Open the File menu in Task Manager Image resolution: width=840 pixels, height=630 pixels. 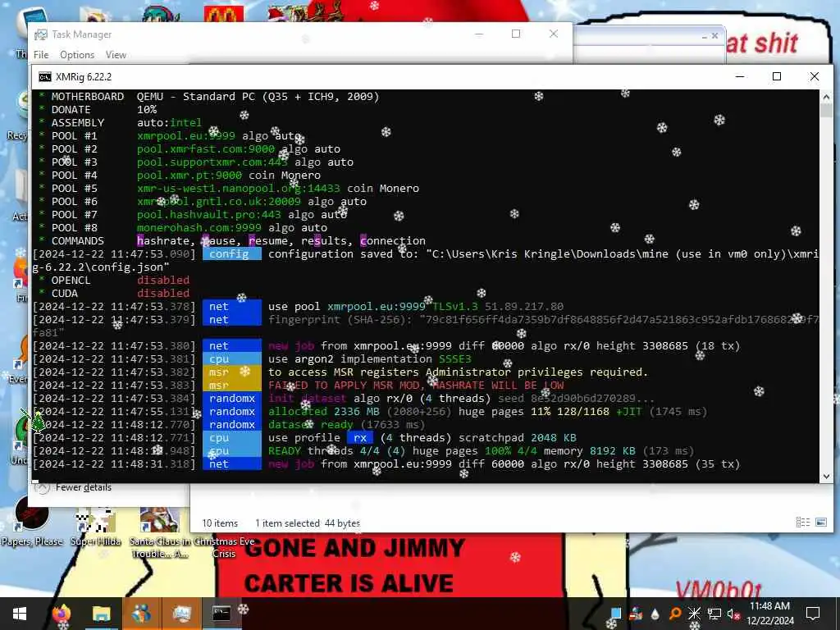coord(41,55)
